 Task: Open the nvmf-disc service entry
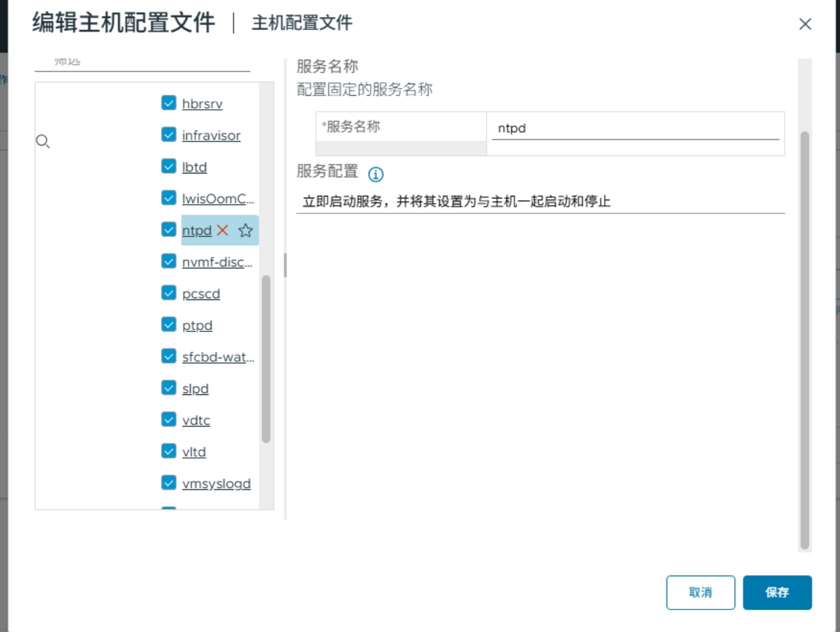point(216,262)
